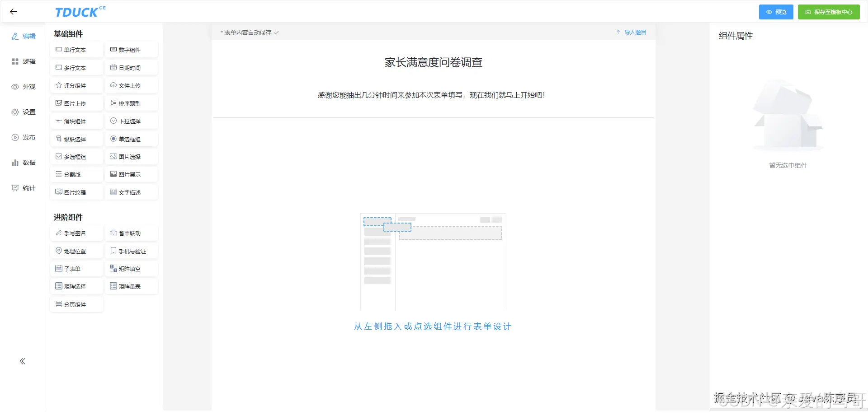
Task: Add a 矩阵选择 matrix select component
Action: click(x=77, y=286)
